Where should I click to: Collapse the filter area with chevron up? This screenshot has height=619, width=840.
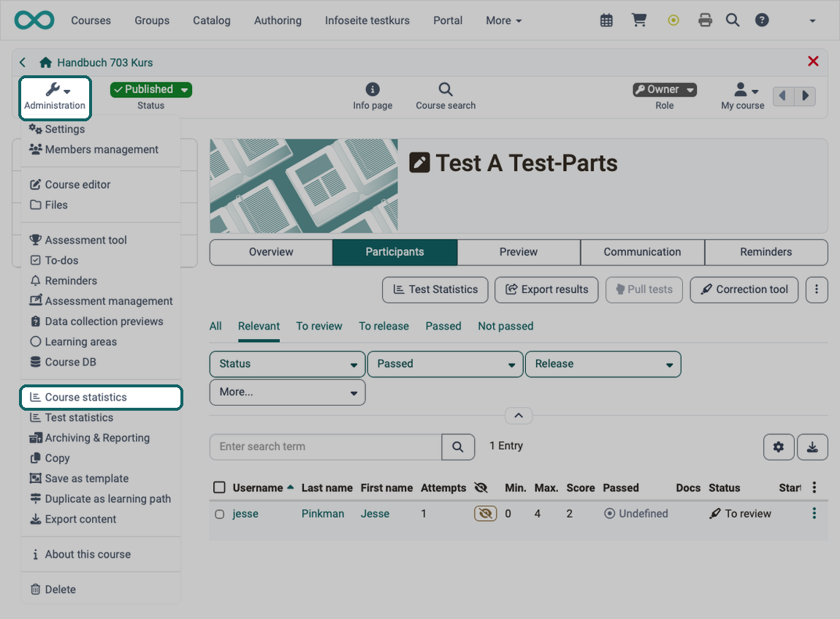[519, 416]
